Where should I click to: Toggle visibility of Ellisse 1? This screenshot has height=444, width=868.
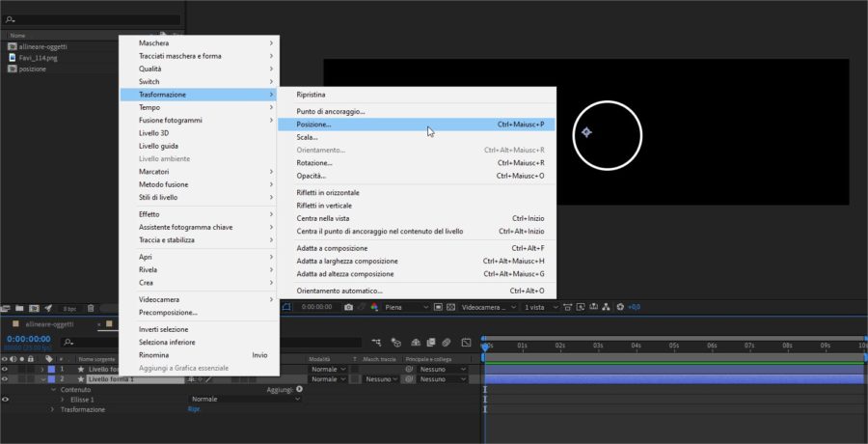pos(5,399)
